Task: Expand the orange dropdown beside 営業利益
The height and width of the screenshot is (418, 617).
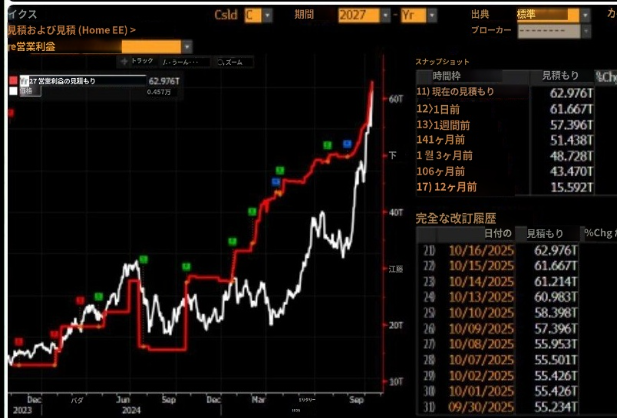Action: pos(156,46)
